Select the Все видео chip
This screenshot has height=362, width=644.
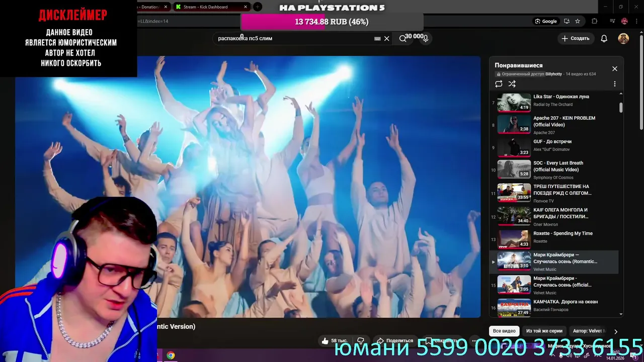(x=504, y=331)
